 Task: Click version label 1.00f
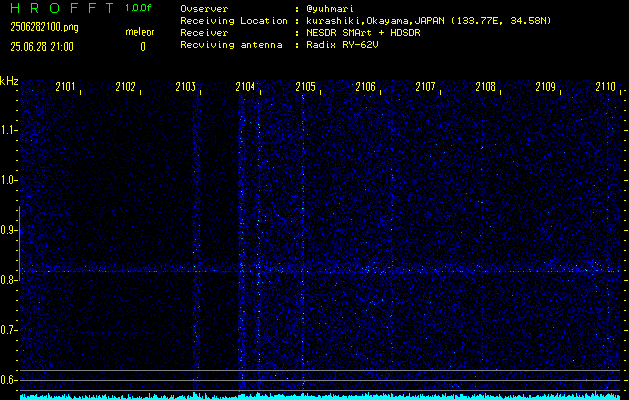[138, 8]
